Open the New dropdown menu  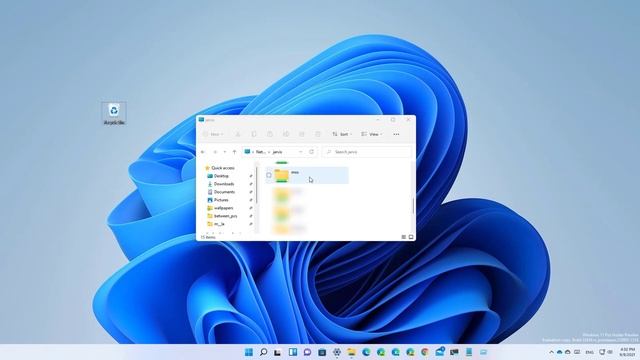[x=213, y=134]
